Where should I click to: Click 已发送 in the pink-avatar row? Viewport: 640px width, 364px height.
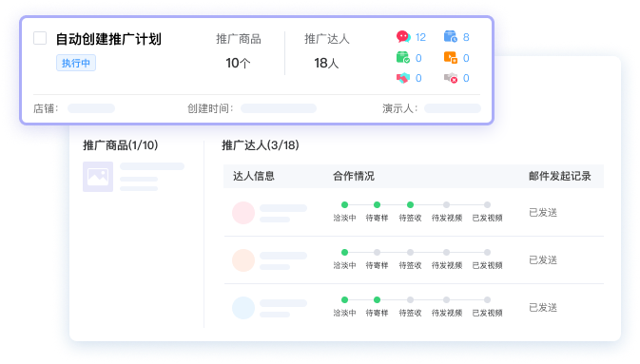click(543, 212)
